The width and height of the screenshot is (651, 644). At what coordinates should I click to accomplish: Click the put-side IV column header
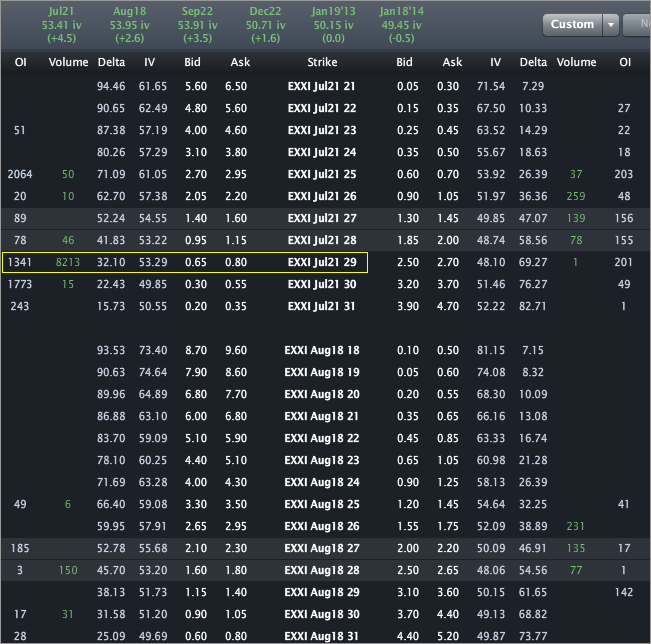click(495, 62)
